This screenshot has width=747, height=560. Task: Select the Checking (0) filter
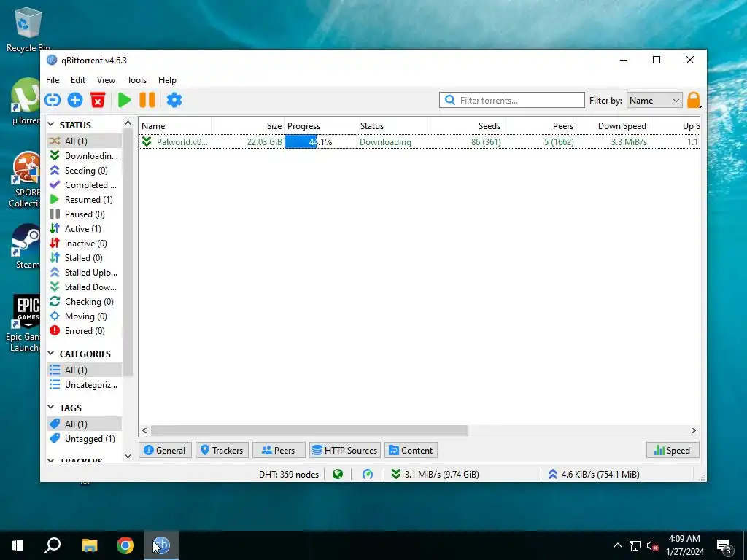click(x=85, y=301)
